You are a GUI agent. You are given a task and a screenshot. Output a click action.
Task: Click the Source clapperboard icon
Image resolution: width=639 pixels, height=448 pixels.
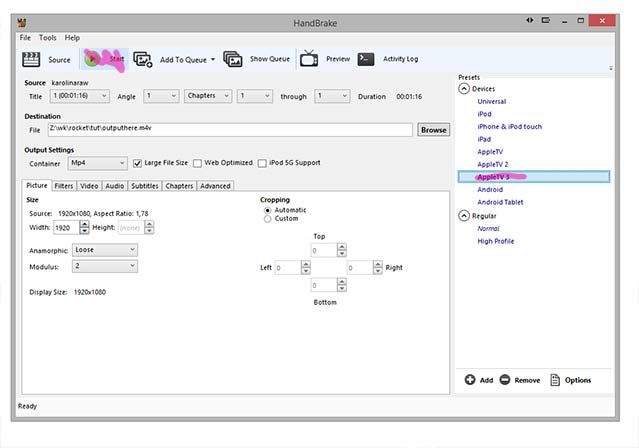[x=31, y=60]
